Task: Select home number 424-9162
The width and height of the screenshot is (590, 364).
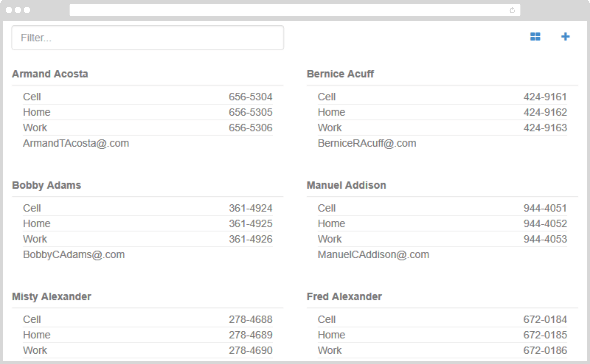Action: coord(545,112)
